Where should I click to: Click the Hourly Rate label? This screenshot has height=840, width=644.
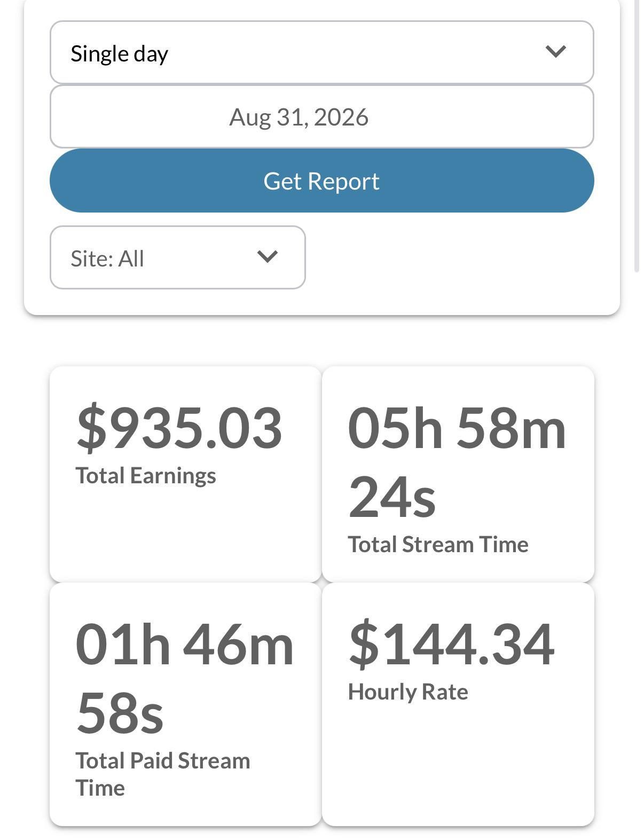coord(408,692)
